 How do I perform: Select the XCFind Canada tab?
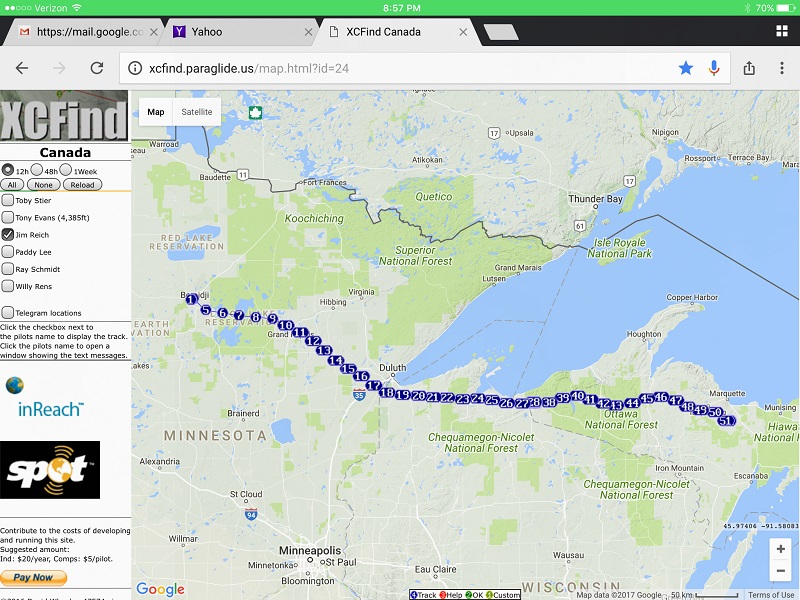pyautogui.click(x=396, y=32)
